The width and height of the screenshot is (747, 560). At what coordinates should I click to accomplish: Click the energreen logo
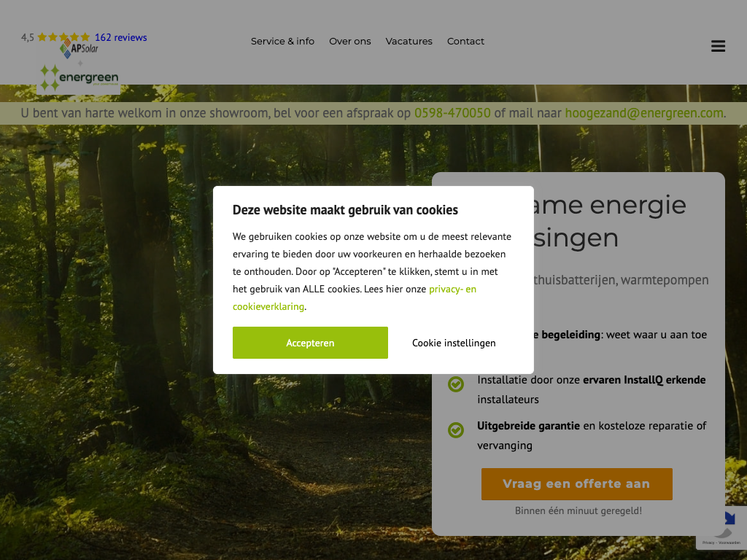tap(79, 77)
